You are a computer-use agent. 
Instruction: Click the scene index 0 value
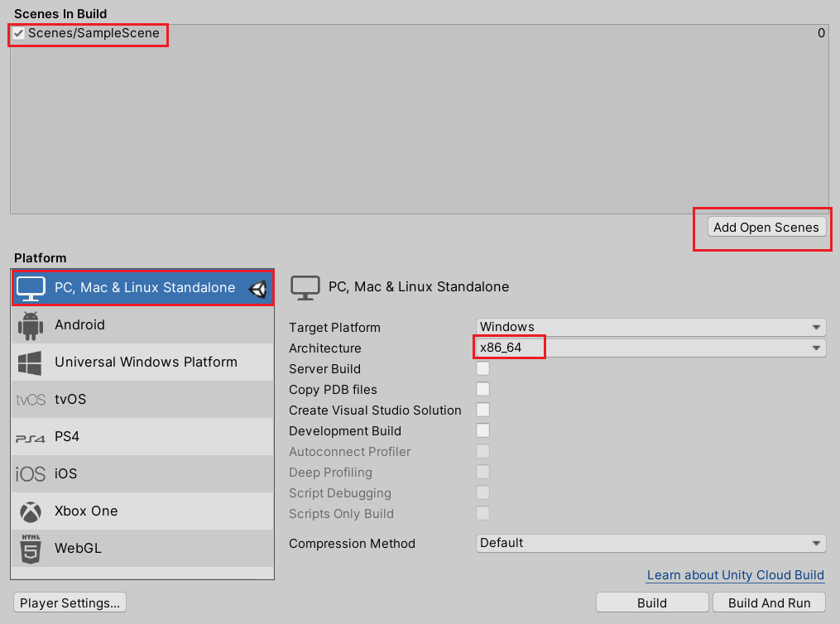click(821, 33)
